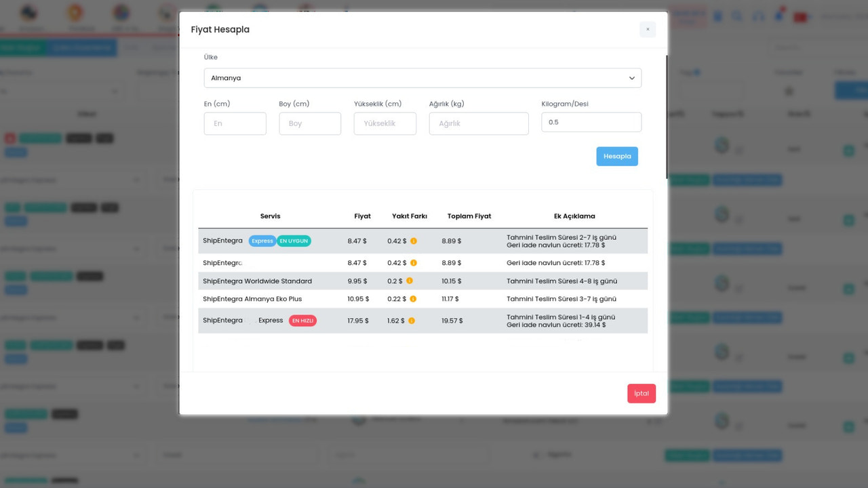Click info icon in second ShipEntegra row without badges
This screenshot has width=868, height=488.
click(413, 263)
